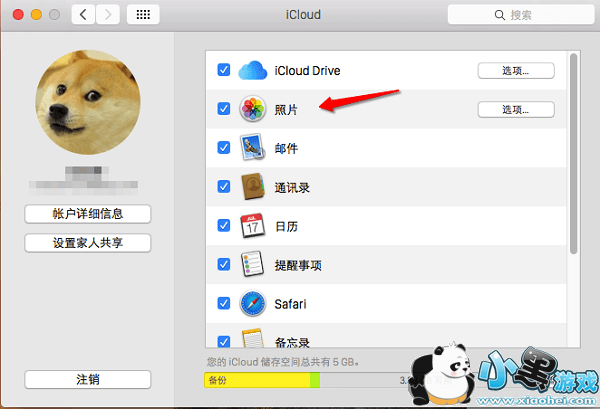Open 选项 options for 照片

click(x=516, y=110)
